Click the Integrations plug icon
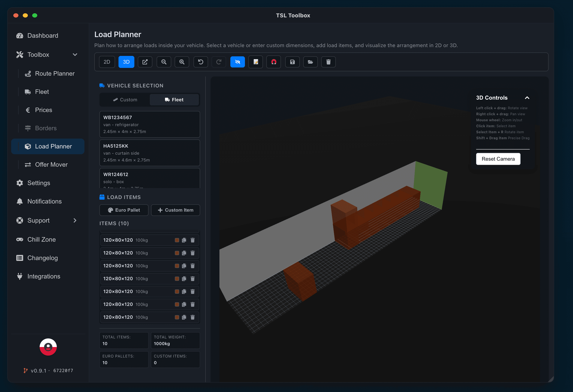This screenshot has width=573, height=392. tap(20, 276)
